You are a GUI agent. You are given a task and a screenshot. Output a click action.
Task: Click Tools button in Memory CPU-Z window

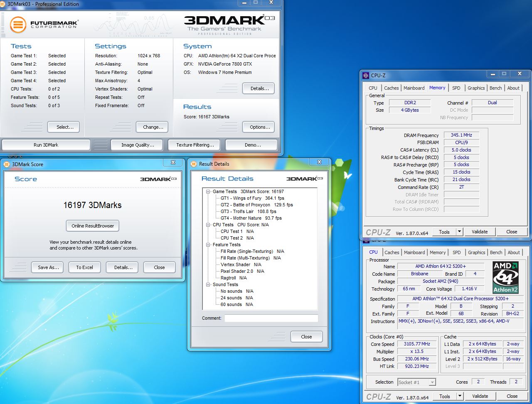444,232
